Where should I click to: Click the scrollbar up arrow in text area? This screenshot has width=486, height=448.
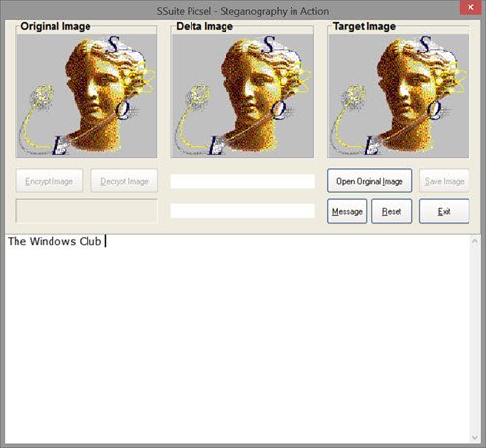[x=475, y=241]
